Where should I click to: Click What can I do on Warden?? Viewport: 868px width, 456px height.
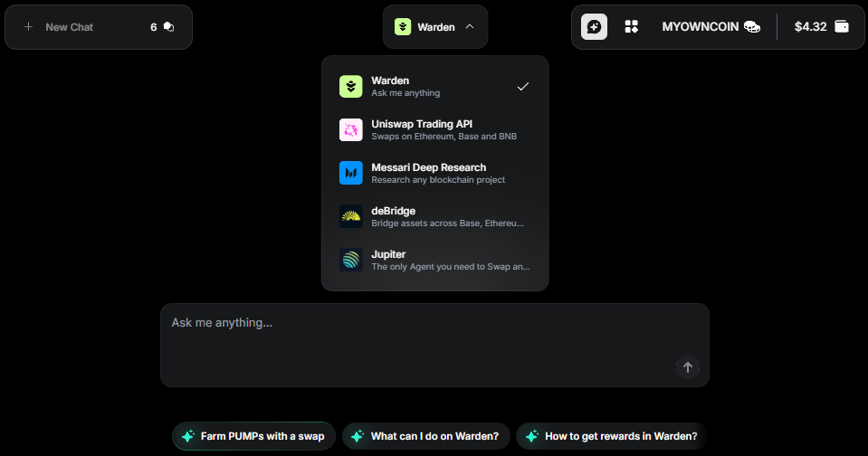pos(426,436)
